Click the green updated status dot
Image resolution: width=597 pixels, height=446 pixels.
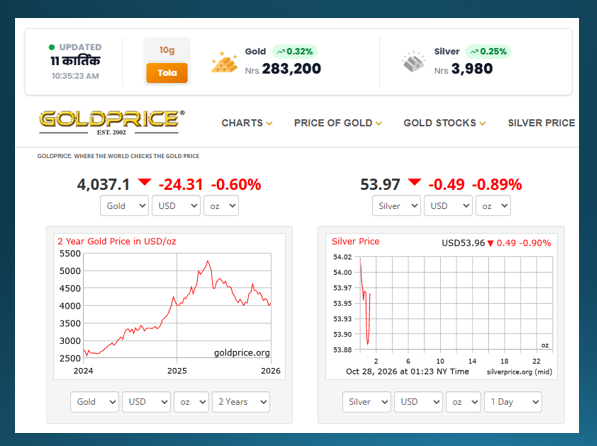52,47
